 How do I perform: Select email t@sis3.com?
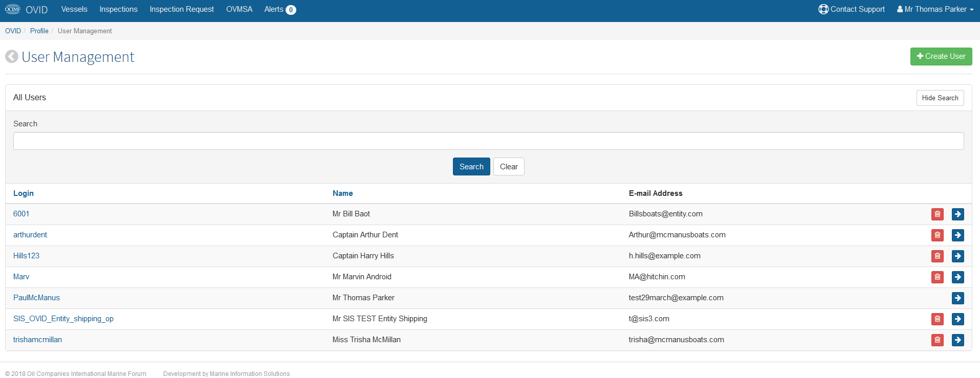649,319
